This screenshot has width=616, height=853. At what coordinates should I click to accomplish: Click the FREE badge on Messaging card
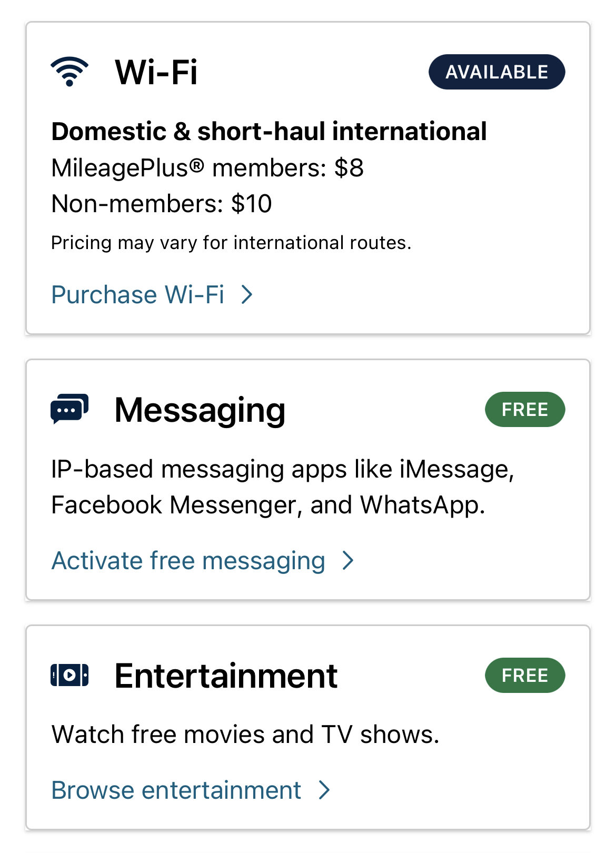tap(524, 410)
